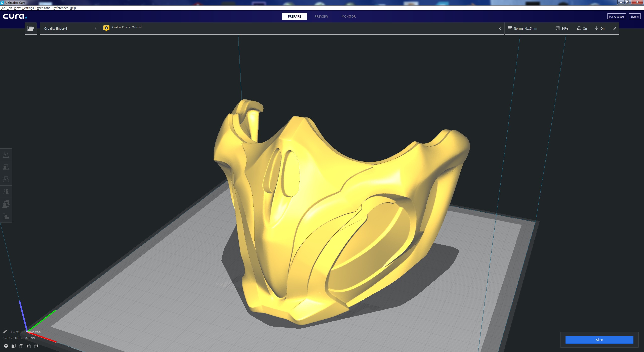644x352 pixels.
Task: Switch to front view preset
Action: (x=13, y=346)
